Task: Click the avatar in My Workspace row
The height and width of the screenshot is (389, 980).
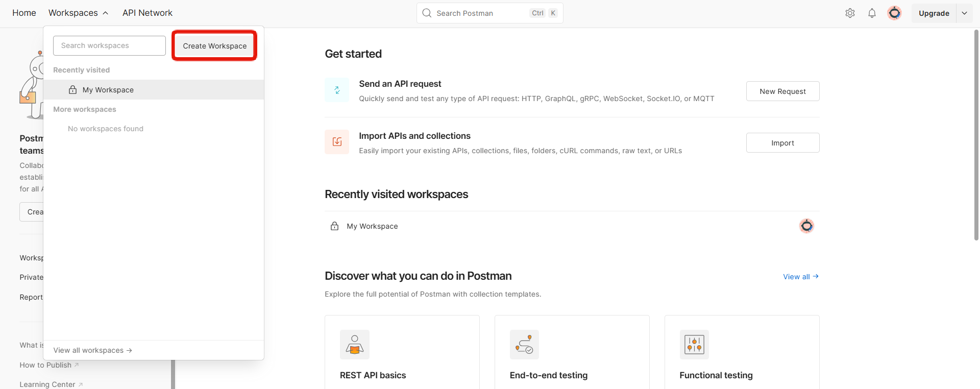Action: [x=806, y=226]
